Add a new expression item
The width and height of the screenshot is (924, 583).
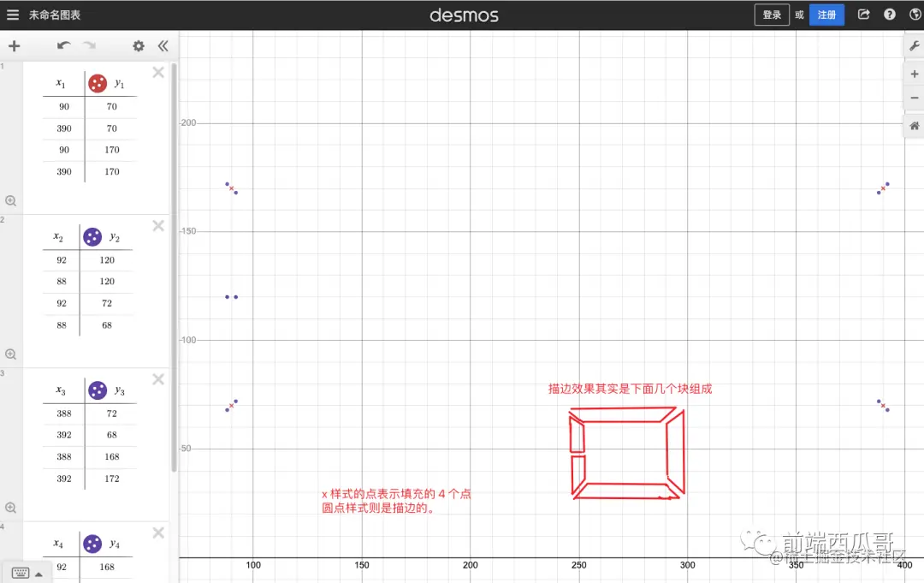(15, 46)
